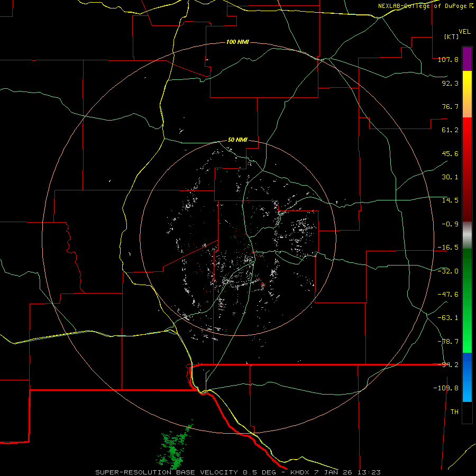The image size is (476, 476).
Task: Click the red velocity echo blob near radar center
Action: (262, 285)
